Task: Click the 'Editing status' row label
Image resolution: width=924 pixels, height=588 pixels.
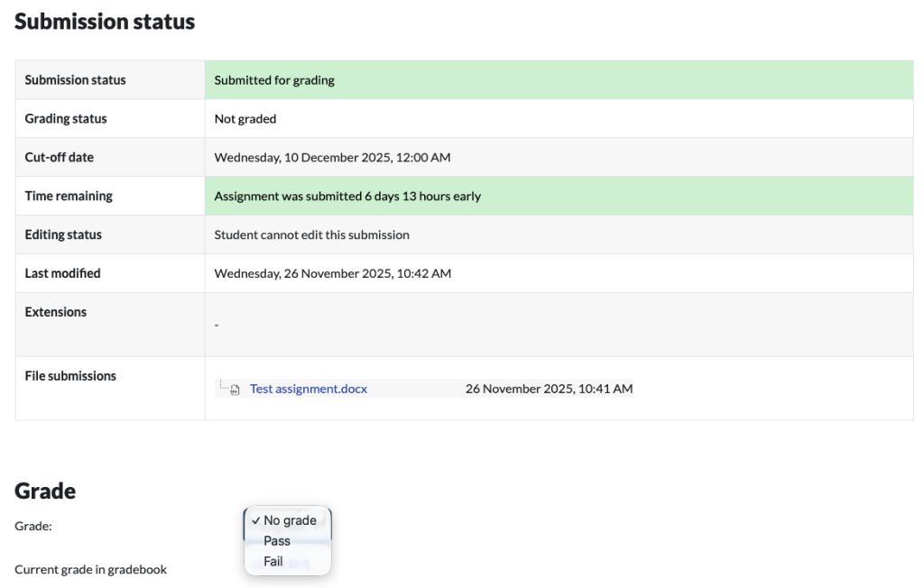Action: (63, 234)
